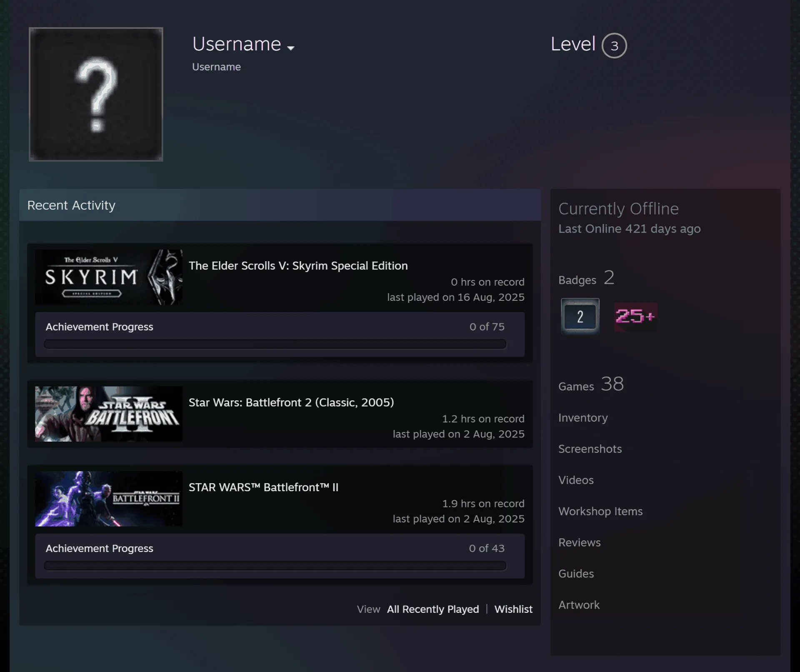Open the Reviews link

(580, 542)
